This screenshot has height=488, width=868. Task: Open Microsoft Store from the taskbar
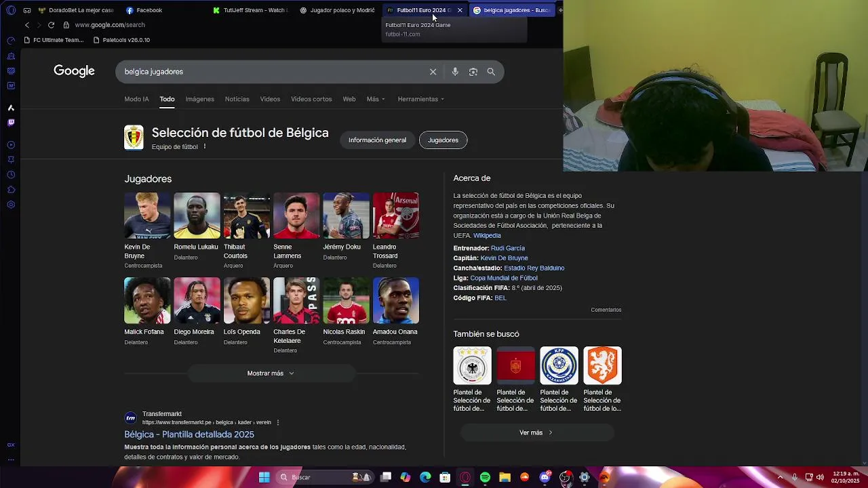[x=445, y=477]
